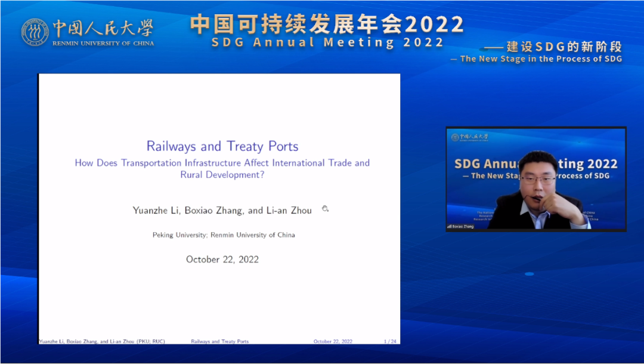Viewport: 644px width, 364px height.
Task: Click the hand cursor icon beside the author names
Action: tap(325, 209)
